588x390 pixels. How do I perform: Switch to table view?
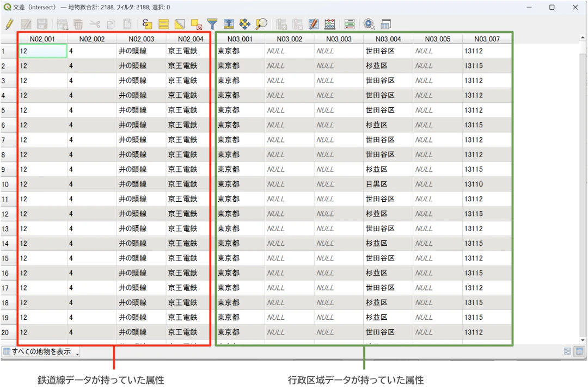click(579, 351)
